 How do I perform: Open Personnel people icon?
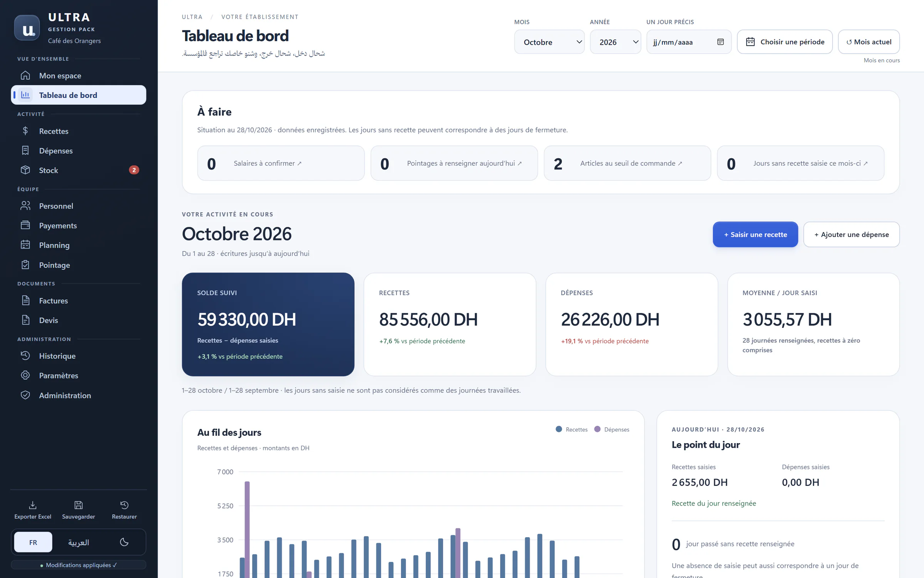pyautogui.click(x=25, y=206)
